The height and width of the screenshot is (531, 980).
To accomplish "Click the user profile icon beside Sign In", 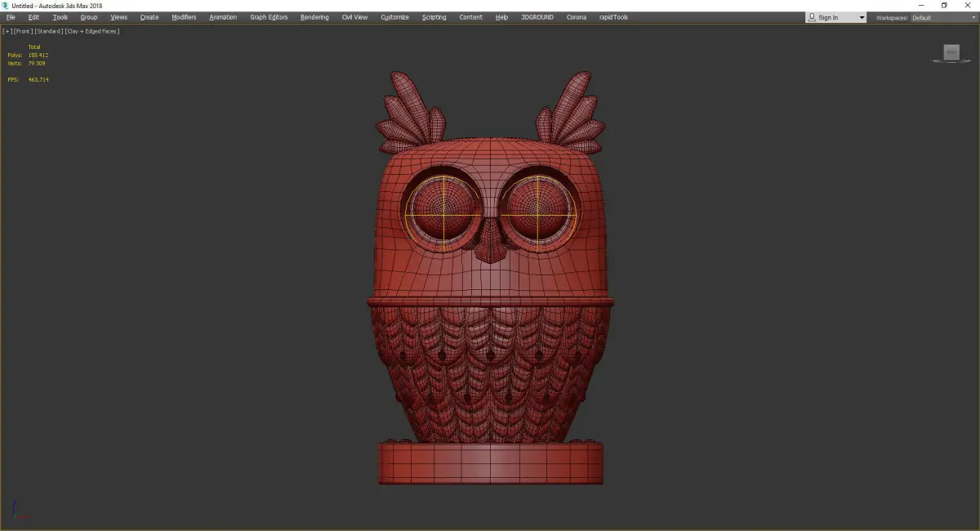I will coord(812,17).
